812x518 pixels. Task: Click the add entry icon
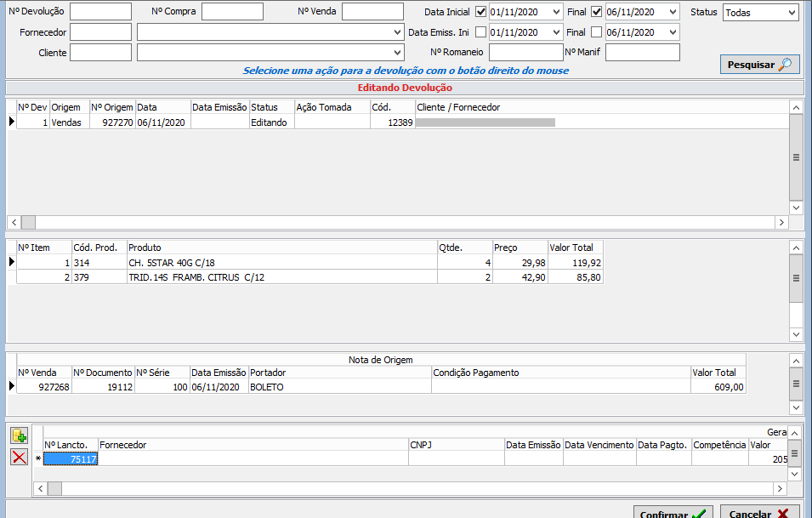click(19, 436)
